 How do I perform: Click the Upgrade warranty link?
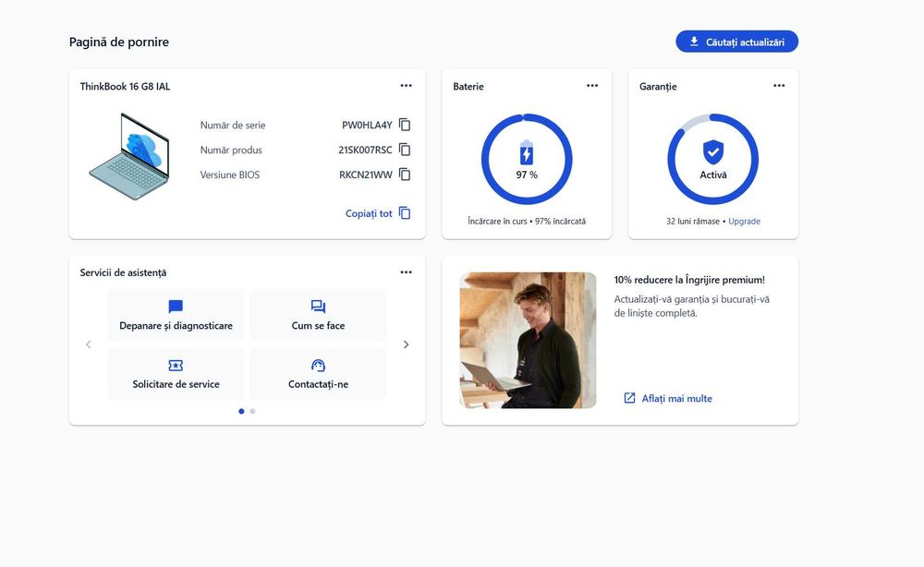click(744, 222)
